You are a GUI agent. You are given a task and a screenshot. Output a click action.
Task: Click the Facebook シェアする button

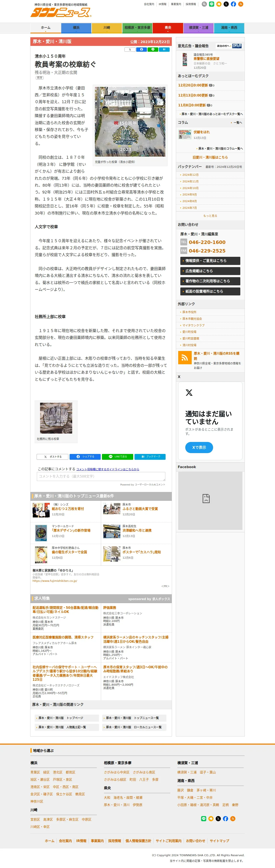point(85,457)
